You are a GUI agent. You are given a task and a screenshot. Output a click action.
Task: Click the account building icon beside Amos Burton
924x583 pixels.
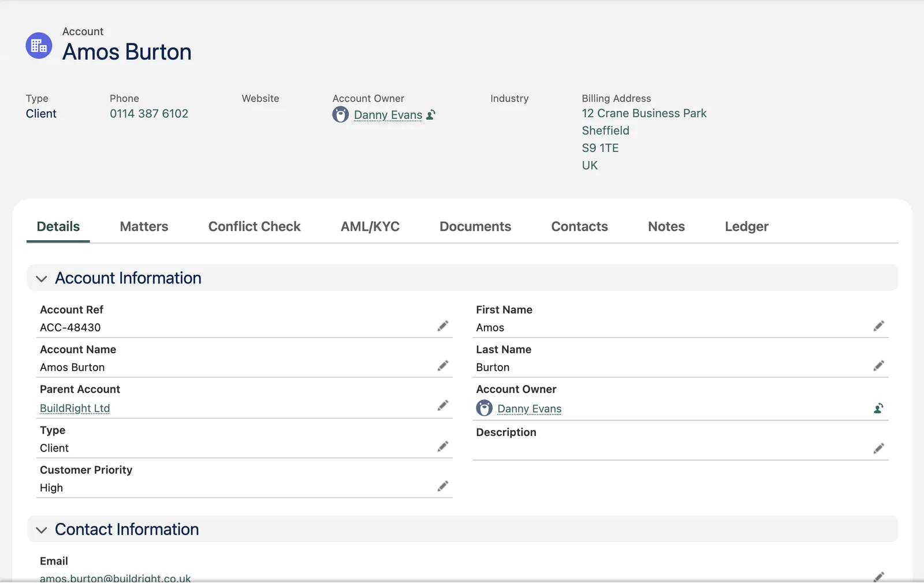click(39, 46)
